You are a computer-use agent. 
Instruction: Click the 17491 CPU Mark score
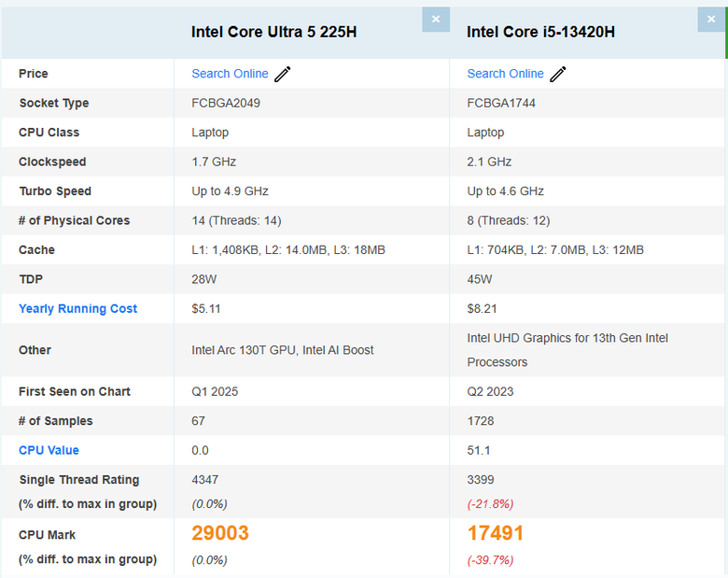[496, 533]
